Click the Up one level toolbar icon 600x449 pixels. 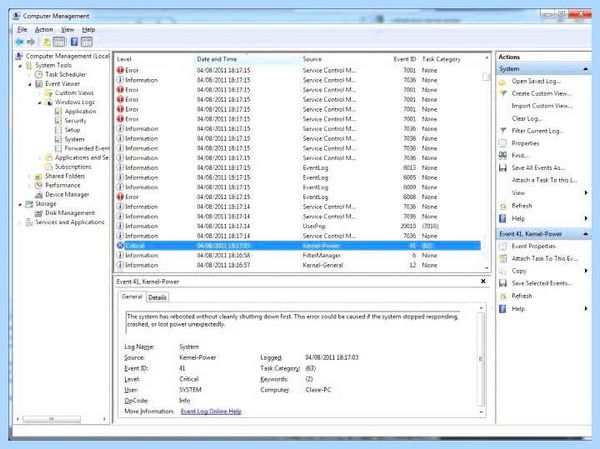(46, 42)
